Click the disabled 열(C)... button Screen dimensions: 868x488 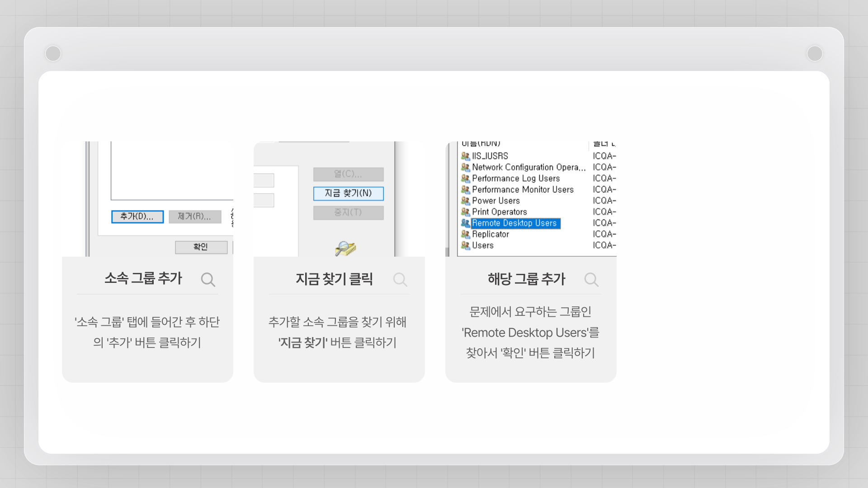(x=348, y=174)
